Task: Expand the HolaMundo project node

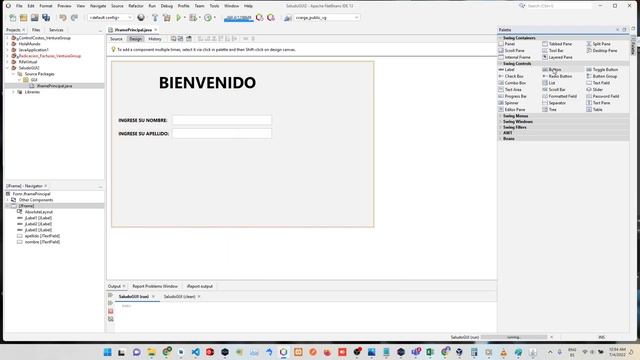Action: click(x=7, y=44)
